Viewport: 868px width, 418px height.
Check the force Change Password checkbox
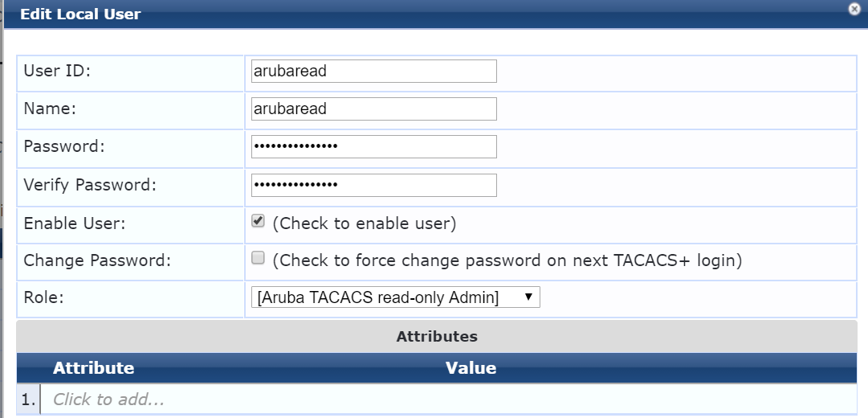pos(258,258)
